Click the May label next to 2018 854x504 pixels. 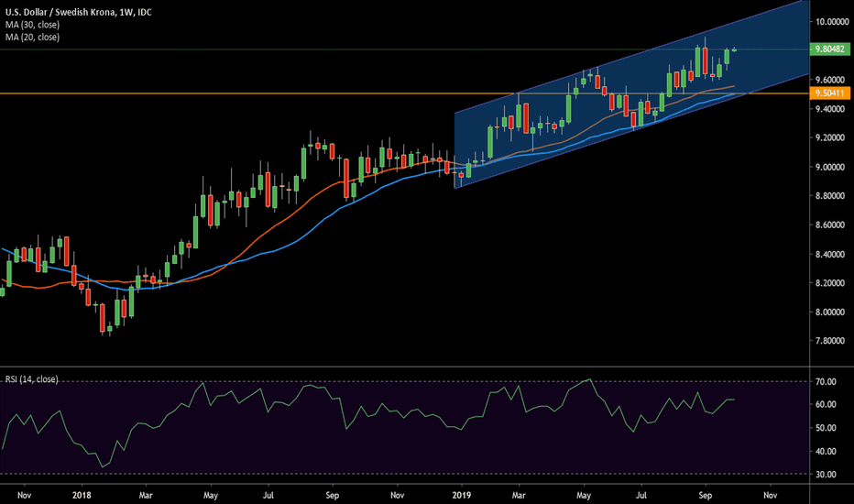211,495
